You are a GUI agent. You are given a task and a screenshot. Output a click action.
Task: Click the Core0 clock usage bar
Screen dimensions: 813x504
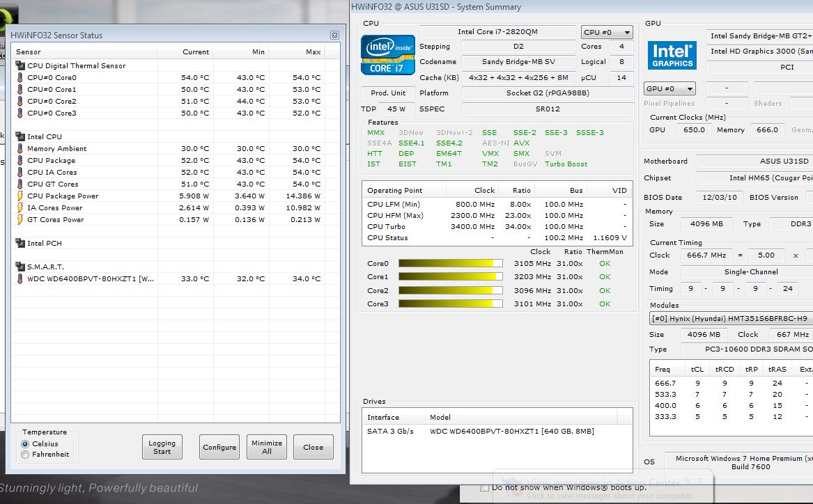pyautogui.click(x=451, y=264)
